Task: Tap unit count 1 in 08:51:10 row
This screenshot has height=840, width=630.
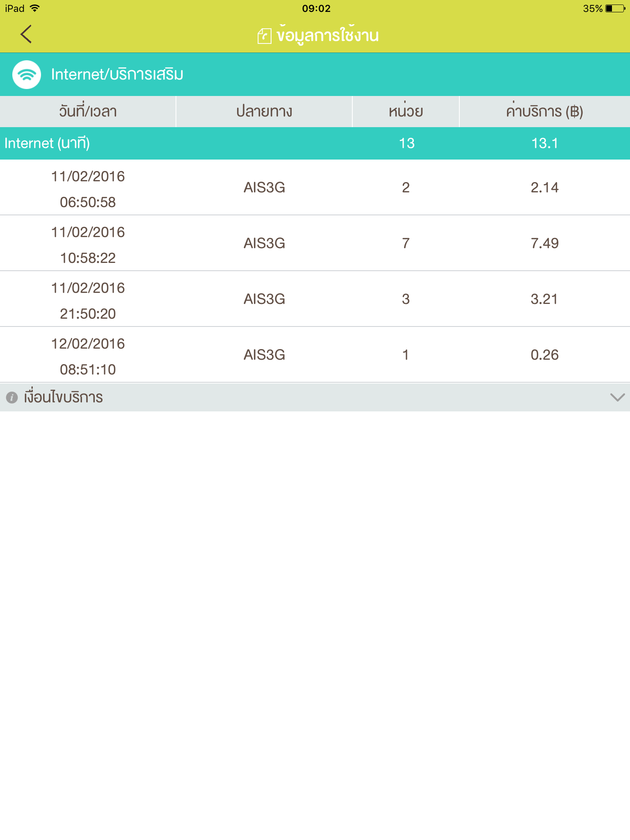Action: coord(406,355)
